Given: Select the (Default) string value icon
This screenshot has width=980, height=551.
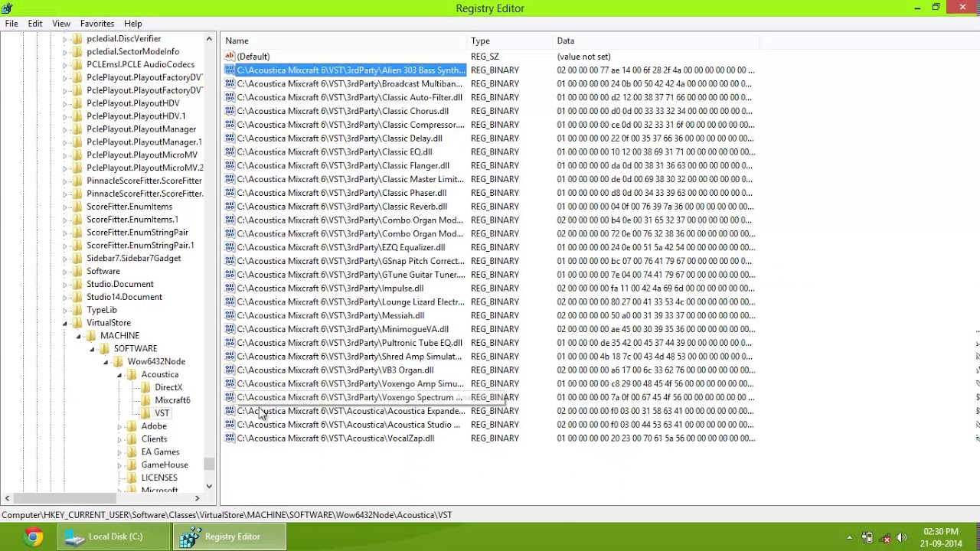Looking at the screenshot, I should tap(230, 56).
